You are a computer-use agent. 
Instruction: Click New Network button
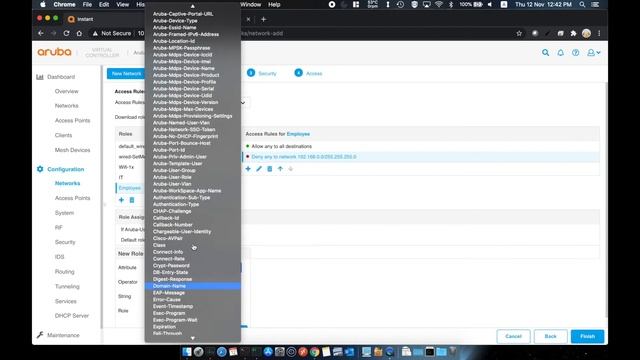pos(126,73)
